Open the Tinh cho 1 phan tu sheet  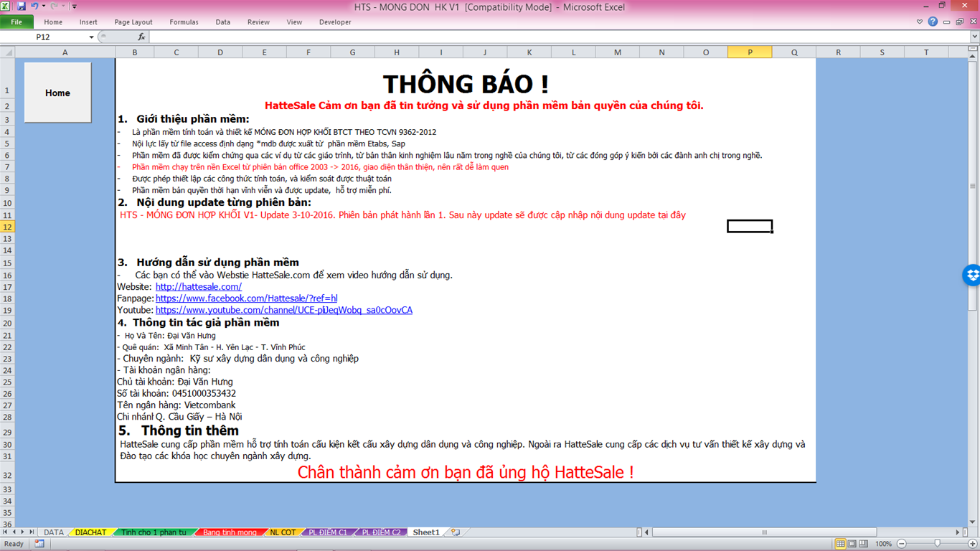tap(154, 532)
